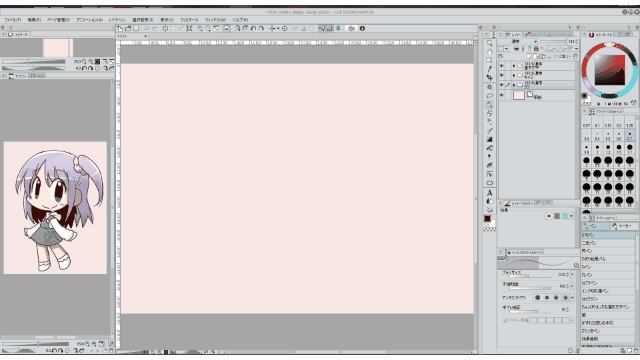Click stroke preview magnifier in tool property

tap(576, 266)
